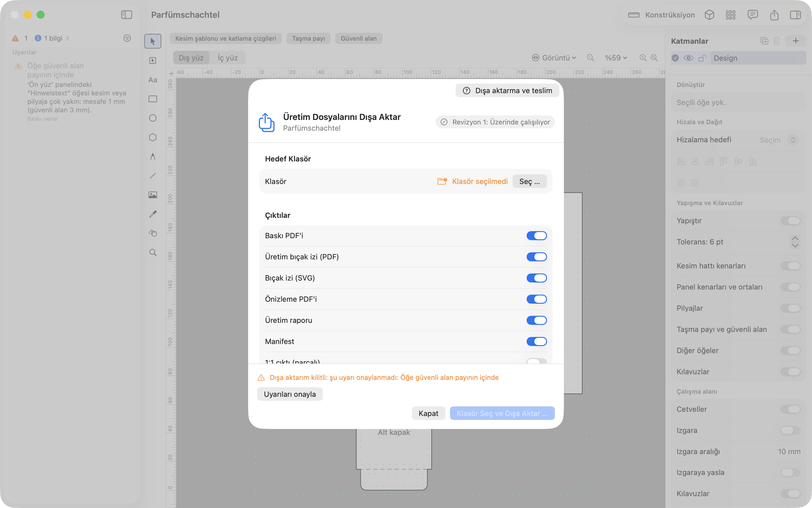Open the comments panel icon
Screen dimensions: 812x508
753,15
